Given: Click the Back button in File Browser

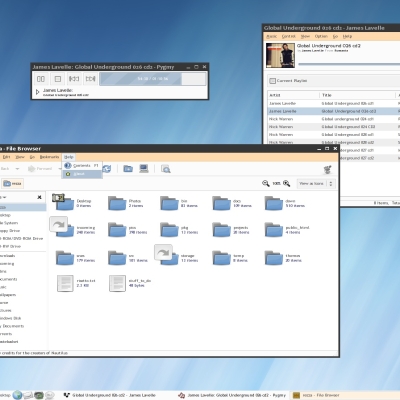Looking at the screenshot, I should 6,169.
